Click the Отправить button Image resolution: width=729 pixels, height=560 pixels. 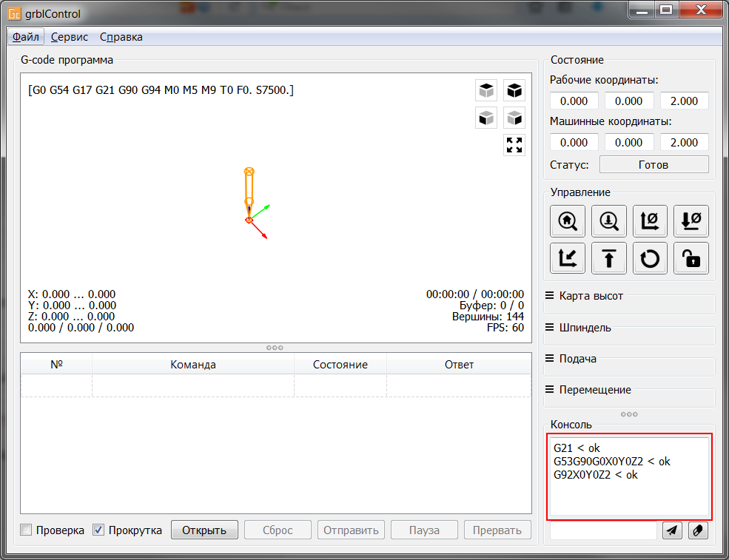pyautogui.click(x=351, y=530)
